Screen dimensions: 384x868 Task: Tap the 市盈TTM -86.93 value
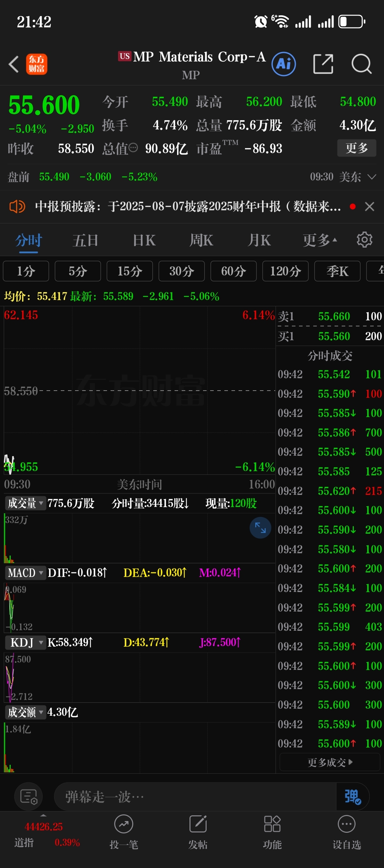(x=263, y=149)
